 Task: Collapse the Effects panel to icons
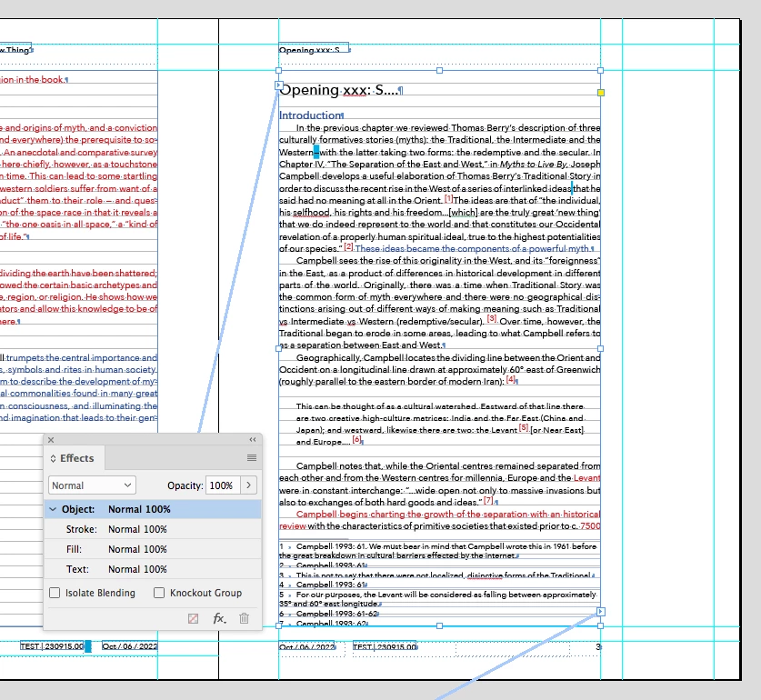(x=253, y=440)
